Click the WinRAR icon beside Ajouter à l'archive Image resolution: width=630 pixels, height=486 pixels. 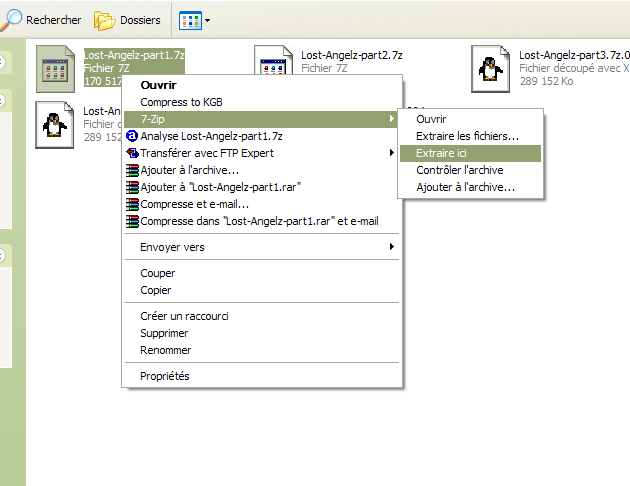coord(132,170)
